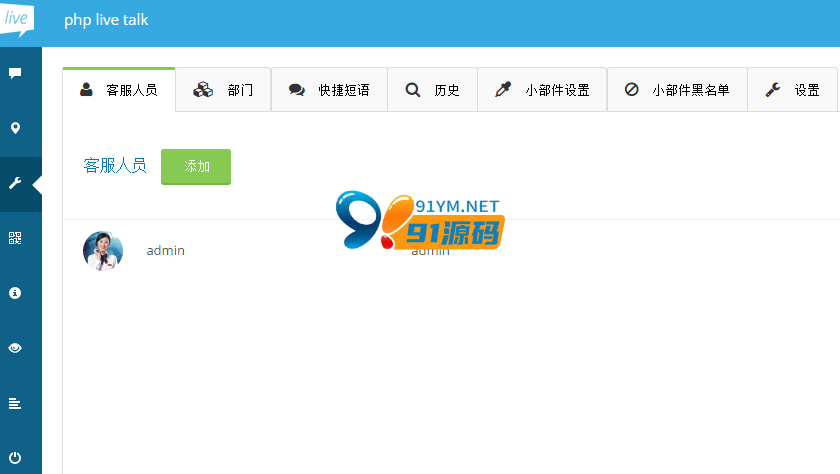Select the admin operator name text
The image size is (840, 474).
click(x=166, y=251)
